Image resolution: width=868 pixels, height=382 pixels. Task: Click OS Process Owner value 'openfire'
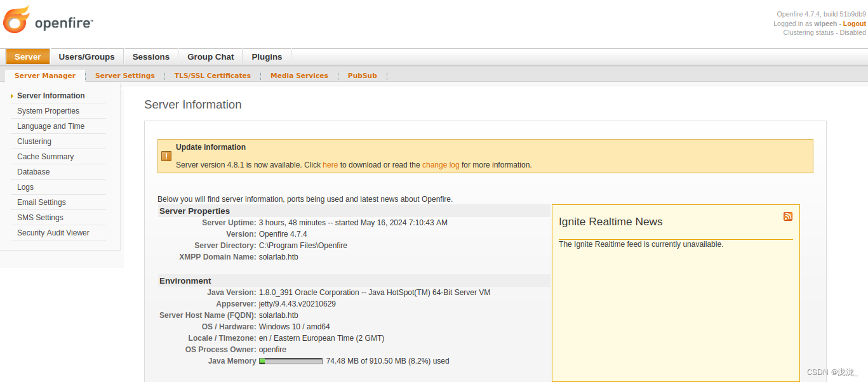point(272,350)
